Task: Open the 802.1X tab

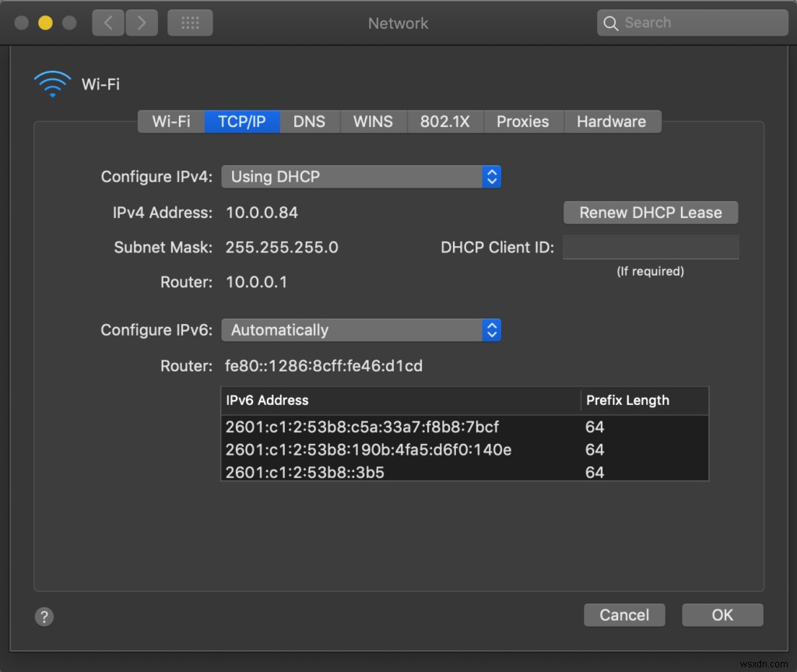Action: click(x=444, y=121)
